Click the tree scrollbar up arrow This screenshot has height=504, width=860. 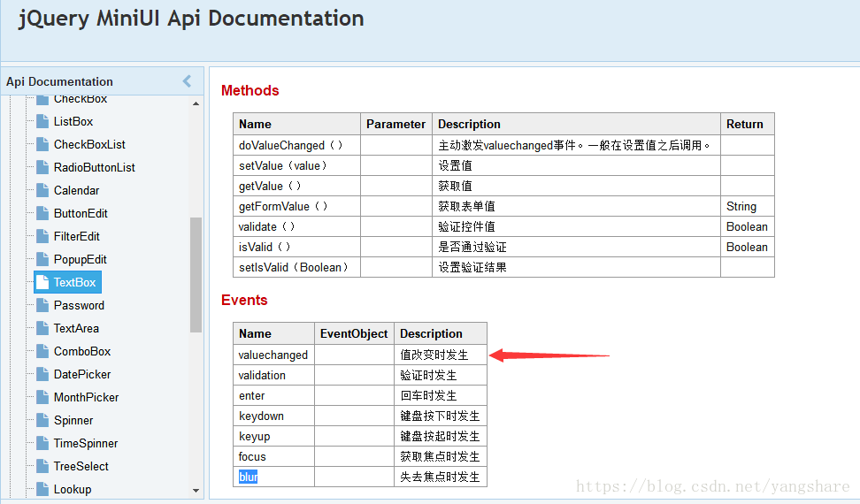pos(196,103)
